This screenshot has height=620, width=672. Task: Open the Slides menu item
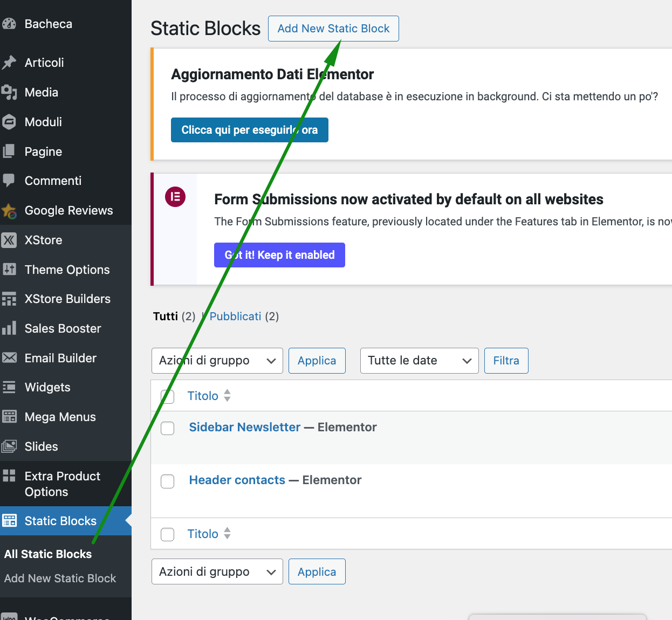[x=42, y=446]
